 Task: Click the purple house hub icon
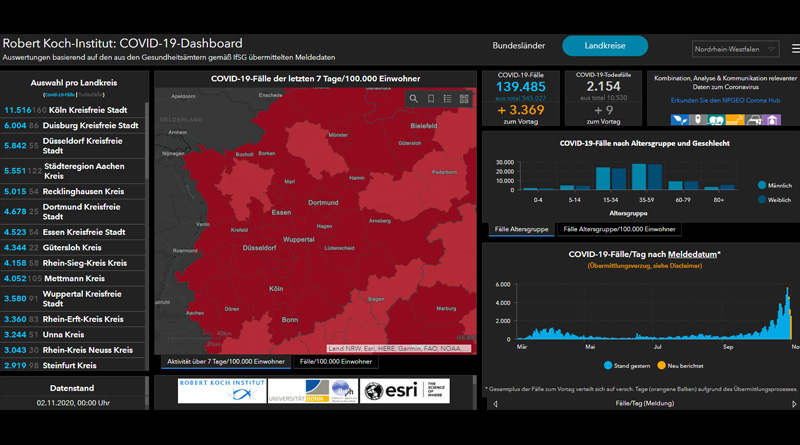772,120
